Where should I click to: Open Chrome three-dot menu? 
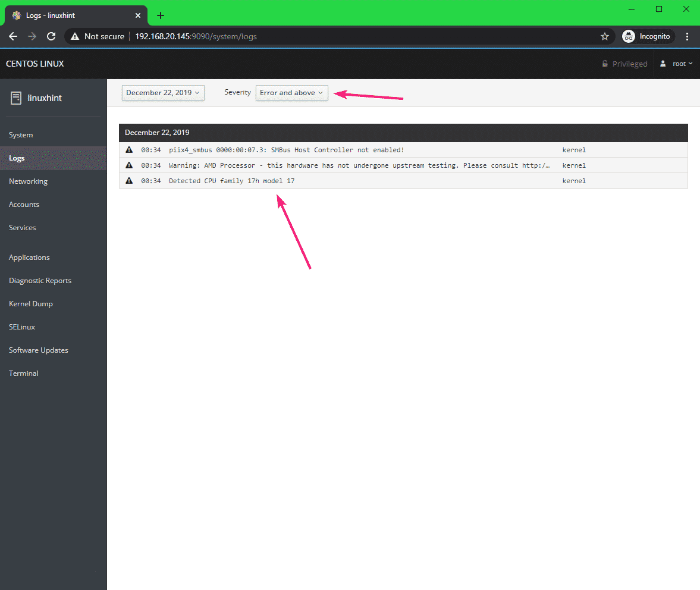click(688, 36)
